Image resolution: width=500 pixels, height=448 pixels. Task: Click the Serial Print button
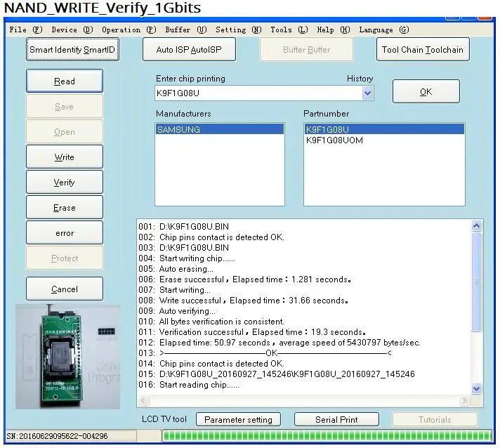pyautogui.click(x=336, y=419)
